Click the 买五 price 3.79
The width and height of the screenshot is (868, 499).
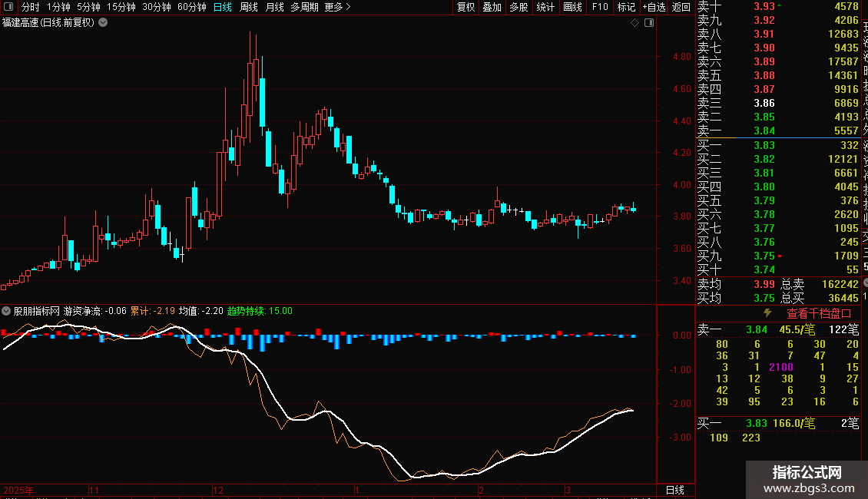click(x=764, y=201)
